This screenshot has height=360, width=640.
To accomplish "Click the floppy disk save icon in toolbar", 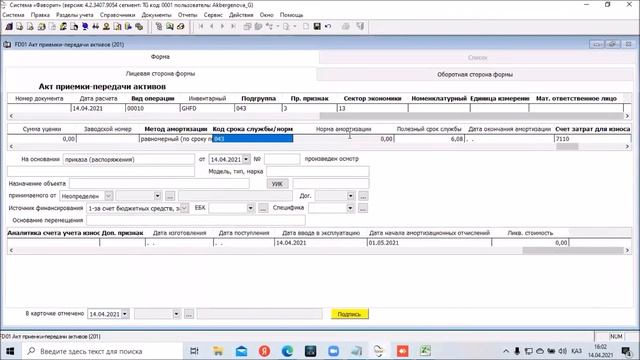I will tap(317, 27).
